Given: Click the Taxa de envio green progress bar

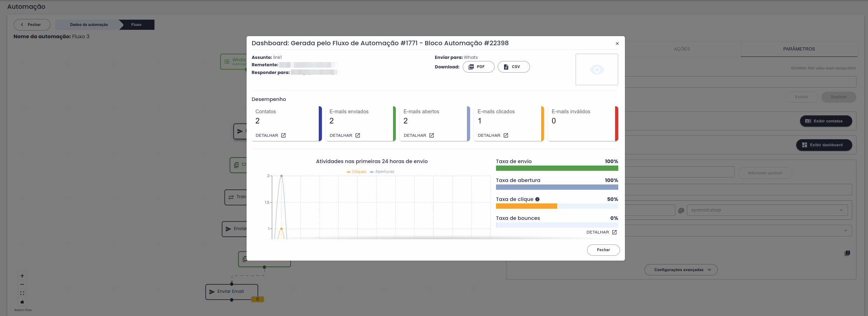Looking at the screenshot, I should pos(557,168).
